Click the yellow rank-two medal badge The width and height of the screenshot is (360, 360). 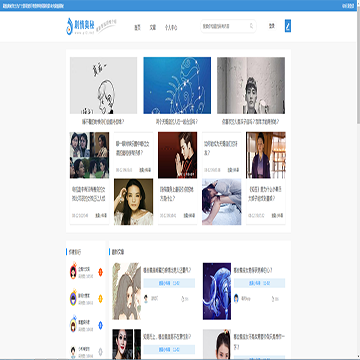(100, 299)
